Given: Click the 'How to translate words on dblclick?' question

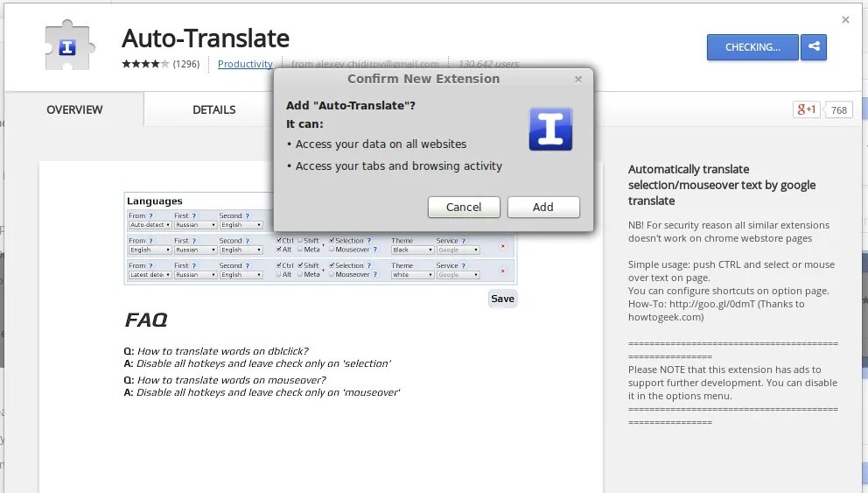Looking at the screenshot, I should [222, 351].
